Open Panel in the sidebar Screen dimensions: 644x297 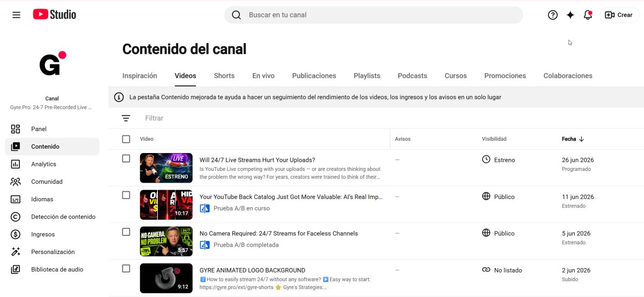point(52,129)
